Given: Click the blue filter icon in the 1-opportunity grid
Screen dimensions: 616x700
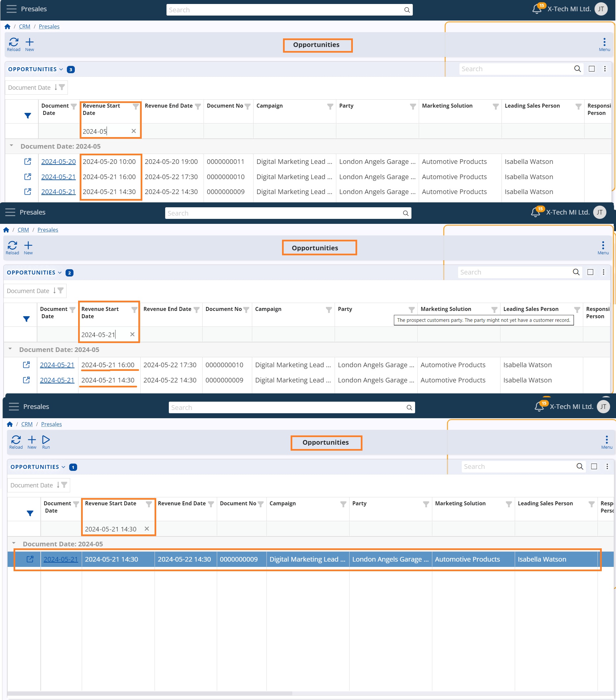Looking at the screenshot, I should (30, 513).
